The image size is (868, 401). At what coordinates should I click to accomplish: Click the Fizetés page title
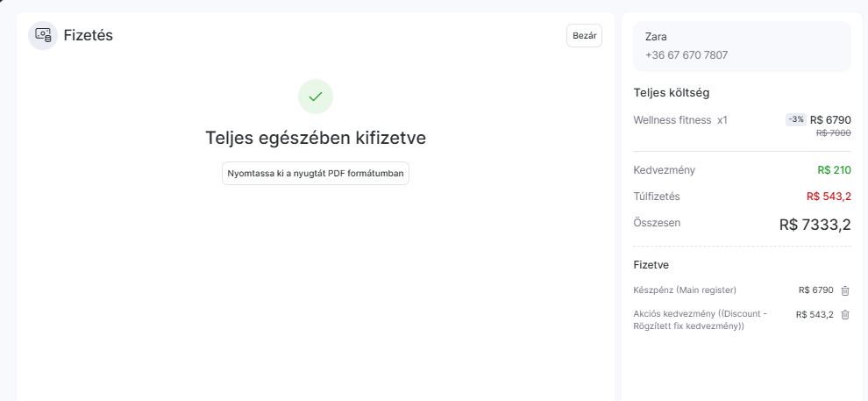[x=88, y=35]
